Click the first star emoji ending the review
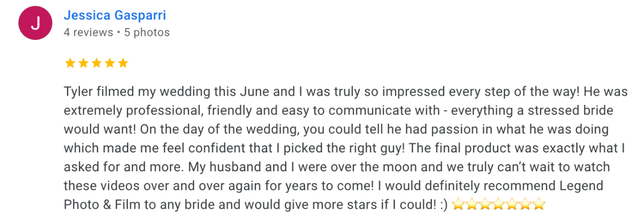Image resolution: width=644 pixels, height=222 pixels. click(458, 205)
